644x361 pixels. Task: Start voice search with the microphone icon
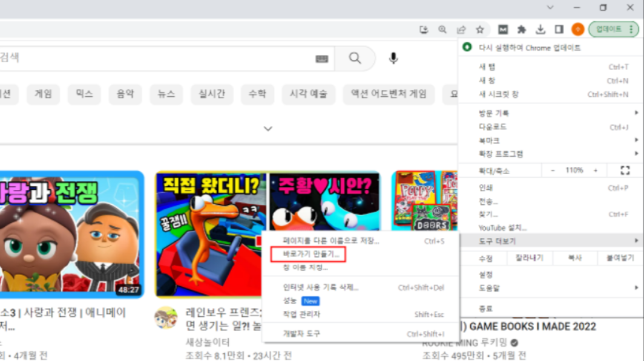click(x=393, y=58)
